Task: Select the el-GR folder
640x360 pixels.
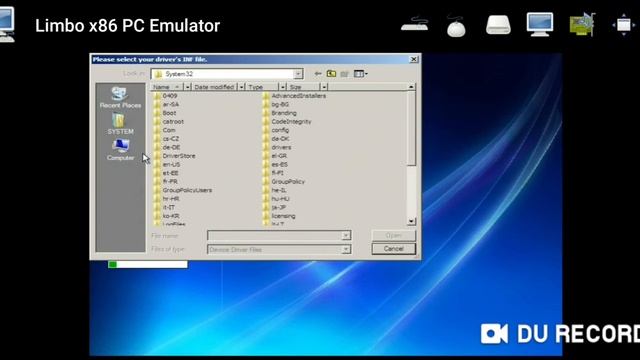Action: (x=275, y=156)
